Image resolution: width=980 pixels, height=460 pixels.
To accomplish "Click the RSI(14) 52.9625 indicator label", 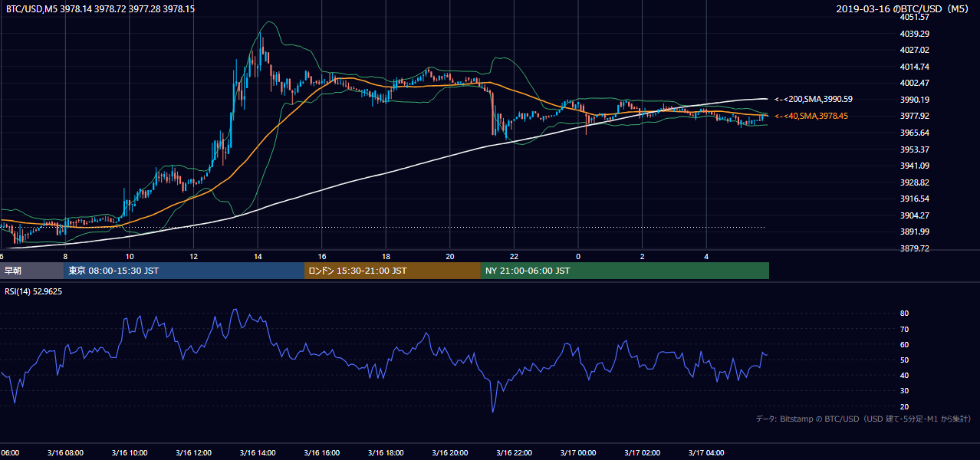I will pyautogui.click(x=34, y=291).
